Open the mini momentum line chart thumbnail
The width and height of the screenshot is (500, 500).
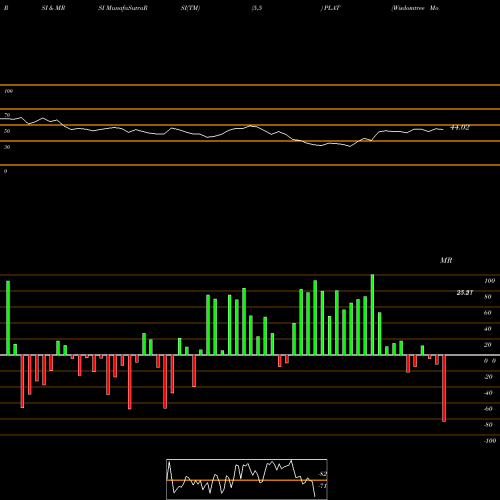point(247,479)
